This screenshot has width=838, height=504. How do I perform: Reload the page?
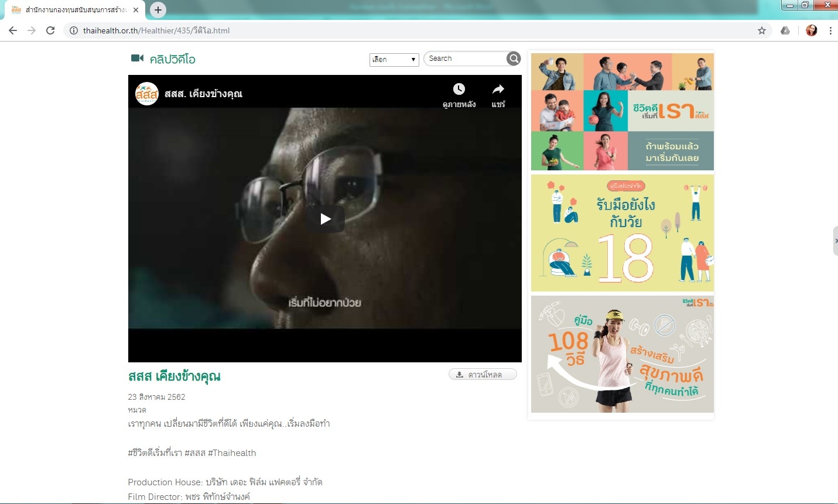50,30
